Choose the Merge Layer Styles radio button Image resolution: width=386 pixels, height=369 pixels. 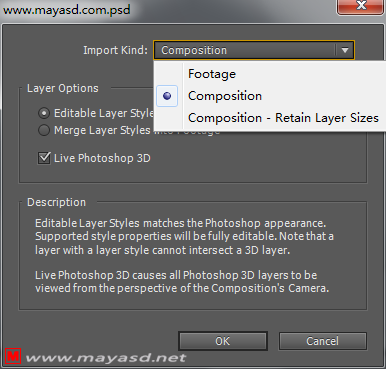[x=44, y=130]
